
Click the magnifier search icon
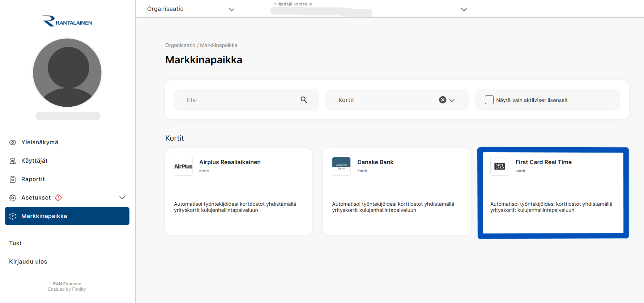304,100
